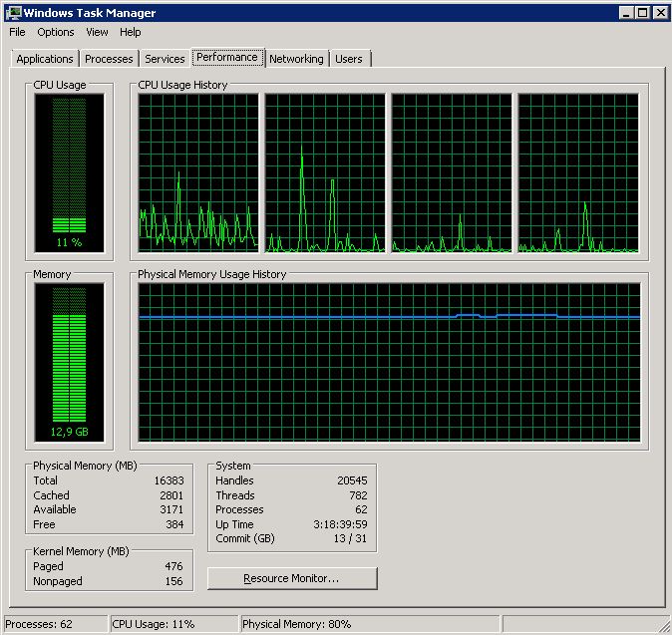Maximize the Task Manager window
This screenshot has width=672, height=635.
pos(643,13)
